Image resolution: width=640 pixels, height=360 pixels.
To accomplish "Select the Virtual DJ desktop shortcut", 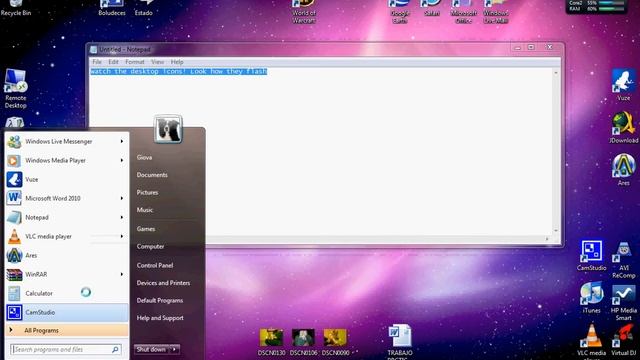I will coord(623,340).
